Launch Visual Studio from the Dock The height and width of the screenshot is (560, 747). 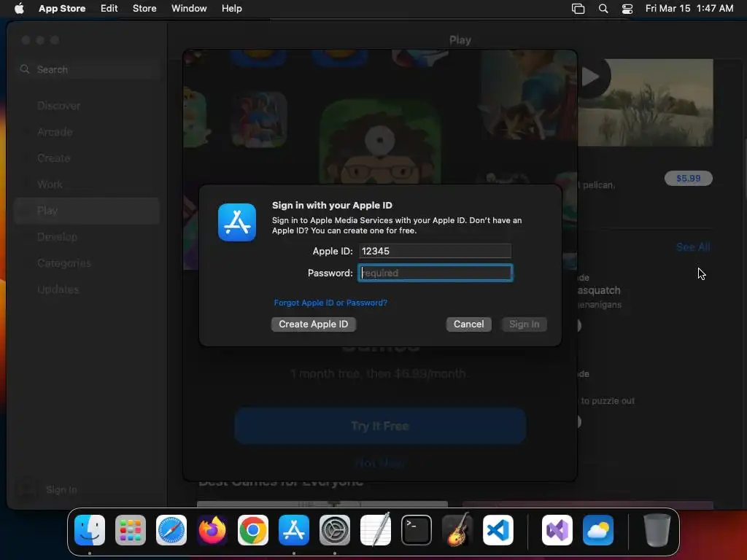coord(557,530)
